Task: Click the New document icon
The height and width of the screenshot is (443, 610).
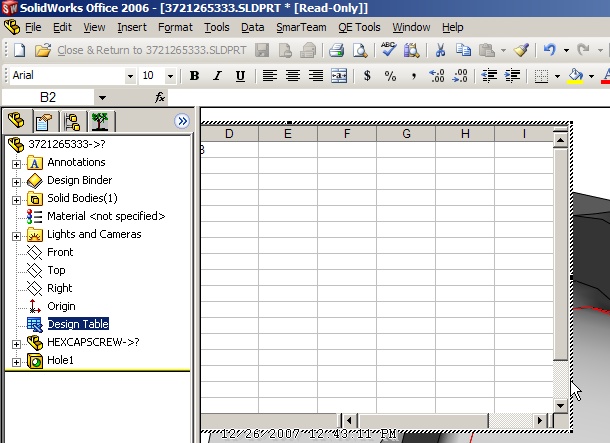Action: tap(20, 50)
